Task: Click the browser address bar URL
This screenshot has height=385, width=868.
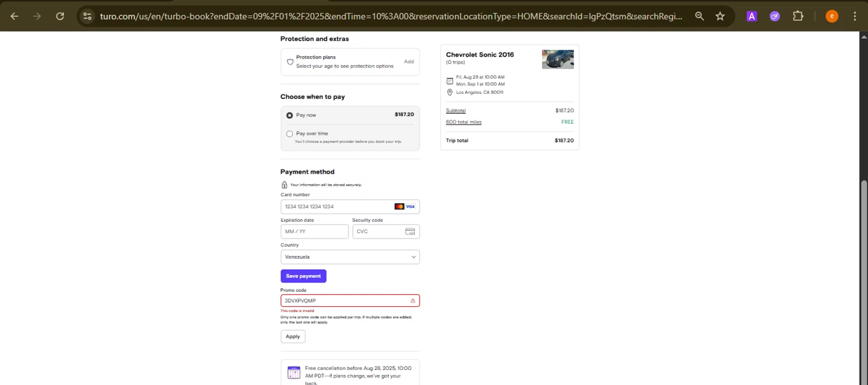Action: 391,16
